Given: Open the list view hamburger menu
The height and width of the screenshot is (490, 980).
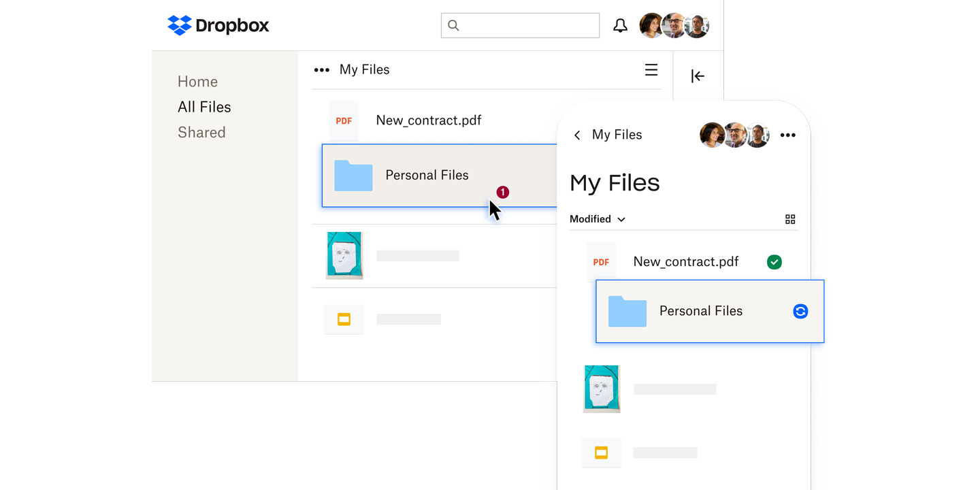Looking at the screenshot, I should click(x=651, y=70).
